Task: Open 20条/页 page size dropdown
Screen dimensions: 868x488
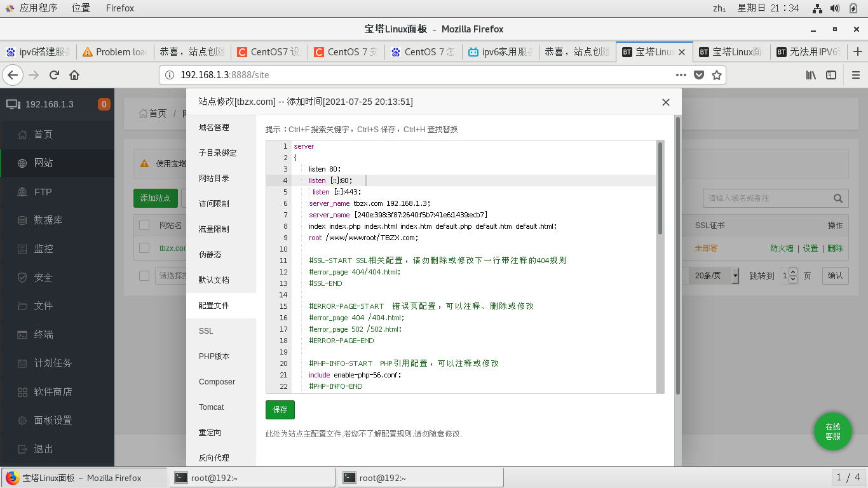Action: pyautogui.click(x=715, y=276)
